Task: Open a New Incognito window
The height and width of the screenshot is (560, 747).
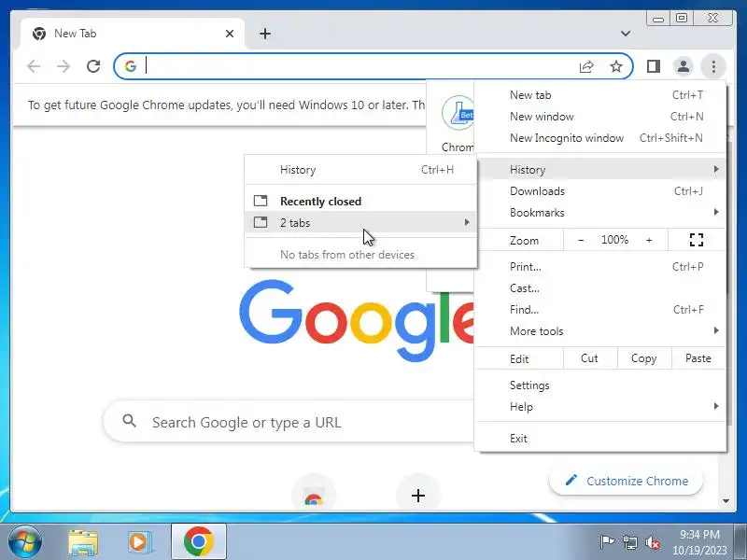Action: 600,137
